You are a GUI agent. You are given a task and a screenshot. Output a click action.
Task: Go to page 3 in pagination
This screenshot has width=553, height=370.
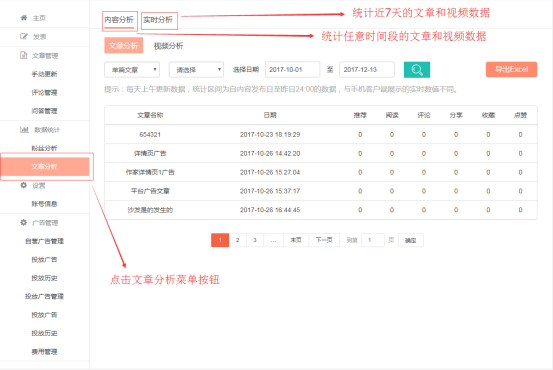tap(255, 240)
